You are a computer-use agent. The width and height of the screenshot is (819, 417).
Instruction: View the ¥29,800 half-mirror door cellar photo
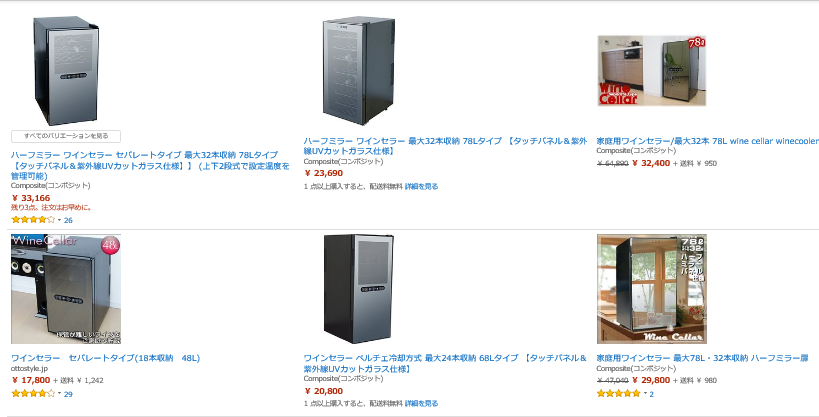pyautogui.click(x=652, y=289)
